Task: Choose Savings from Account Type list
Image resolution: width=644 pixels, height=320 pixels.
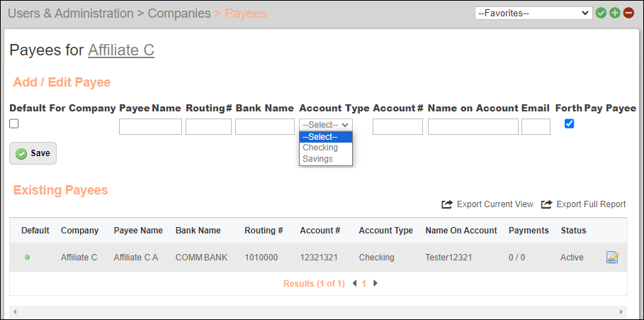Action: point(317,159)
